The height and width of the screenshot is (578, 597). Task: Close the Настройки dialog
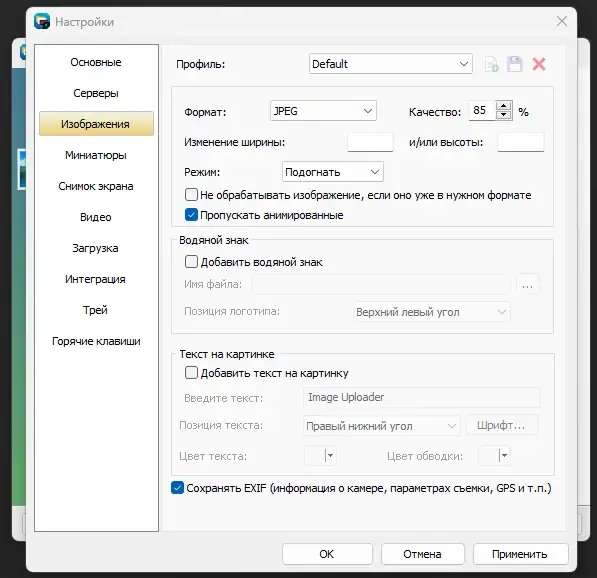[x=562, y=21]
